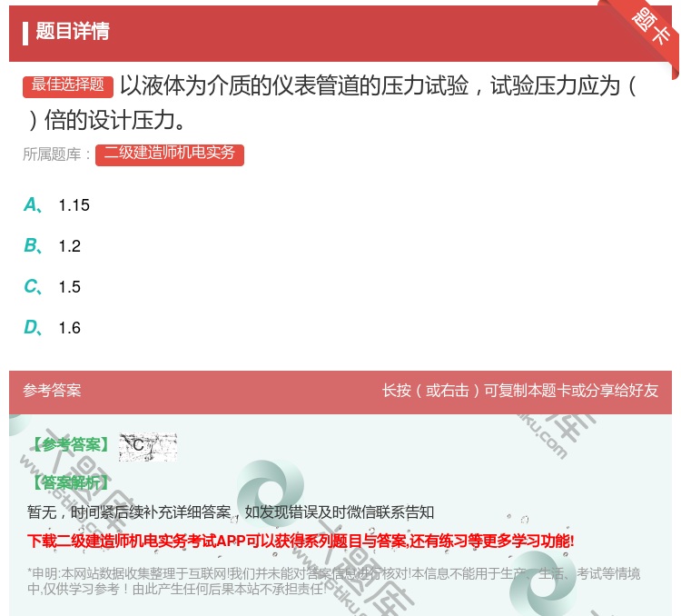Click the 暂无，时间紧后续补充详细答案 explanation line
The image size is (681, 616).
tap(231, 512)
